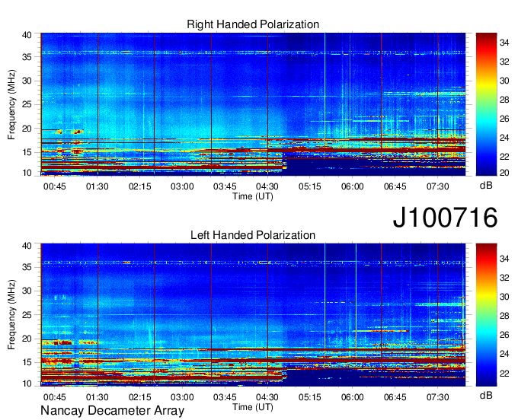
Task: Click the '24' value on Right Handed color bar
Action: coord(504,138)
